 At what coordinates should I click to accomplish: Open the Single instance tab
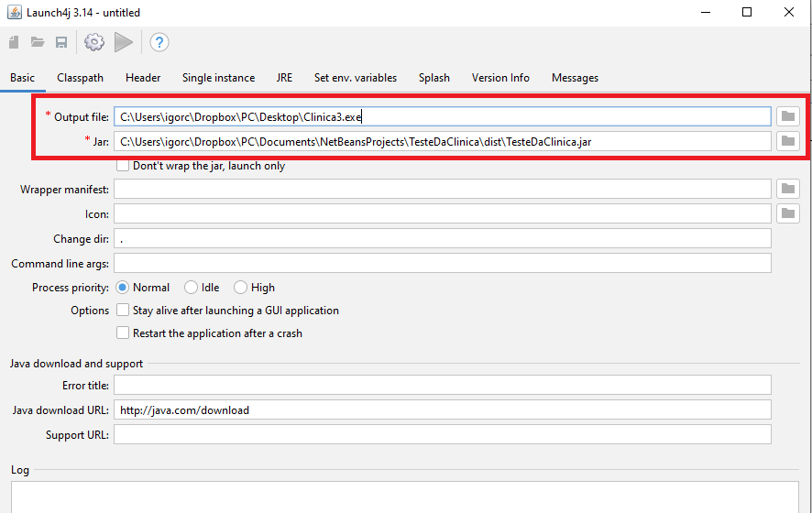click(218, 78)
